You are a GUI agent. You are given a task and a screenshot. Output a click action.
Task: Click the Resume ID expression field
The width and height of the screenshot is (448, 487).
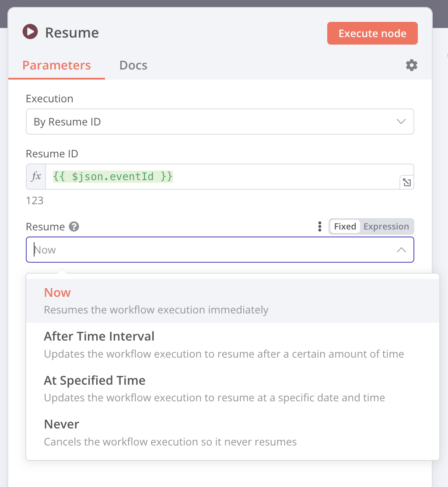(219, 177)
